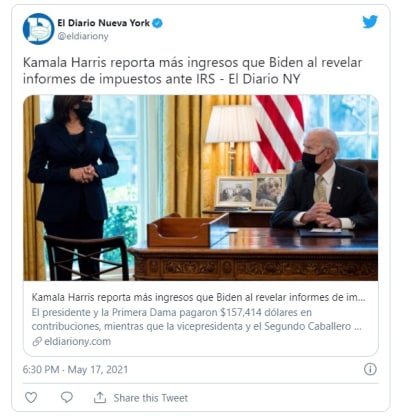Viewport: 400px width, 416px height.
Task: Reply using the speech bubble icon
Action: click(67, 397)
